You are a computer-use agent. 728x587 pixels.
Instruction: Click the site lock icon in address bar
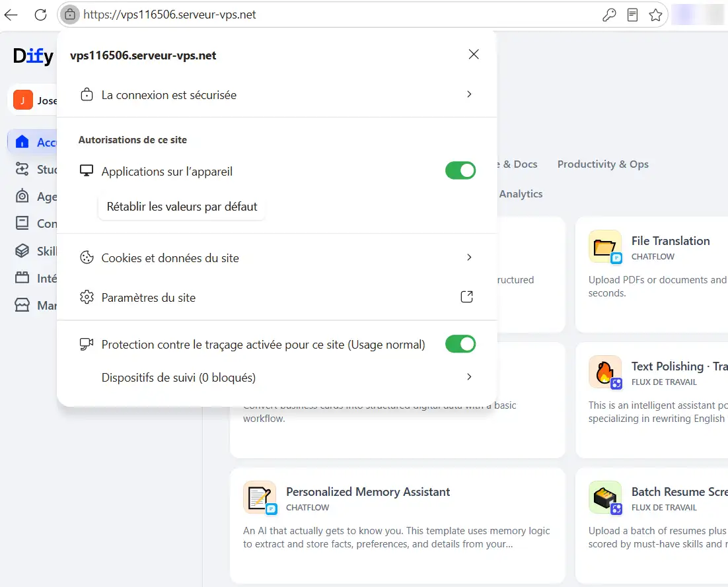(x=69, y=15)
